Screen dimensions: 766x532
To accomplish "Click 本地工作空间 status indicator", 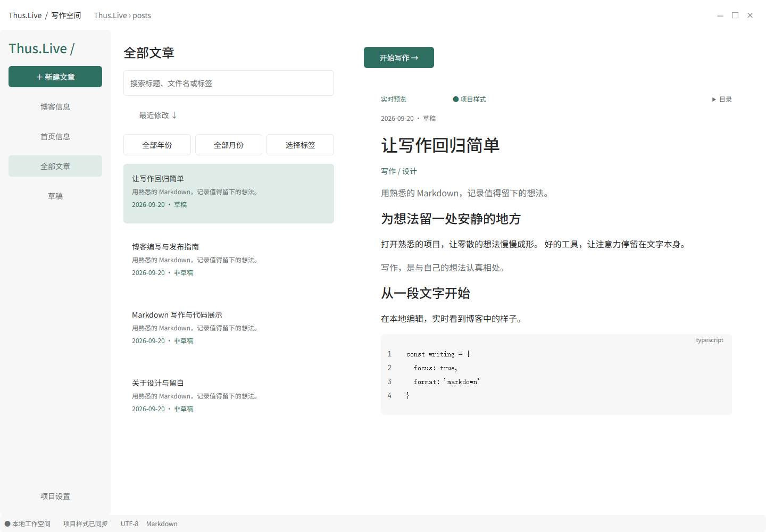I will tap(28, 523).
